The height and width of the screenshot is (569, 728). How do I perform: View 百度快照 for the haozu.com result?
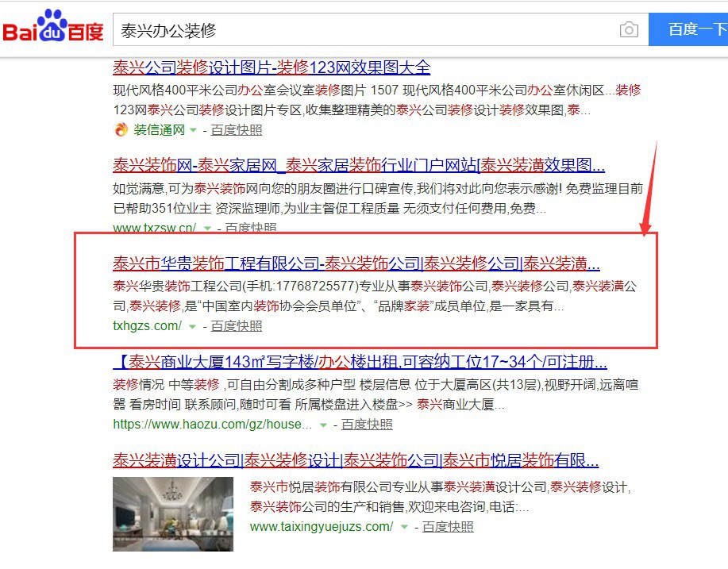(x=367, y=425)
